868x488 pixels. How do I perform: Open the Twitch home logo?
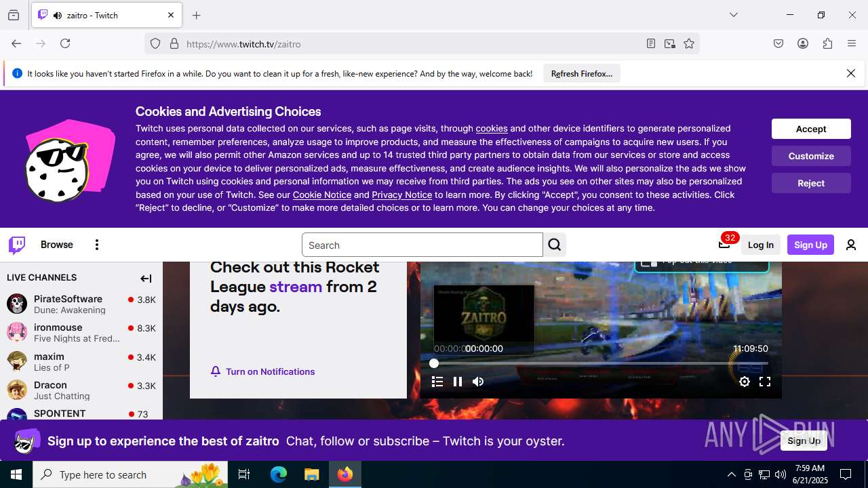point(17,245)
